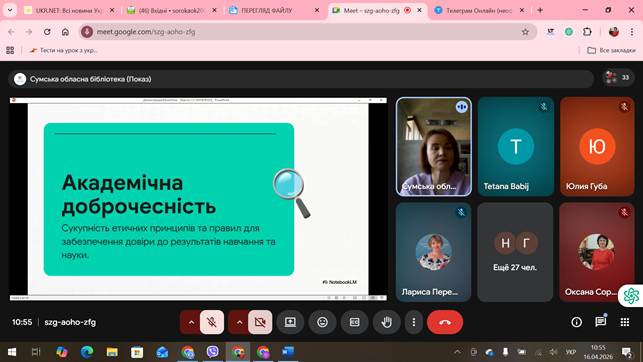The height and width of the screenshot is (362, 643).
Task: Switch to the ПЕРЕГЛЯД ФАЙЛУ tab
Action: [273, 11]
